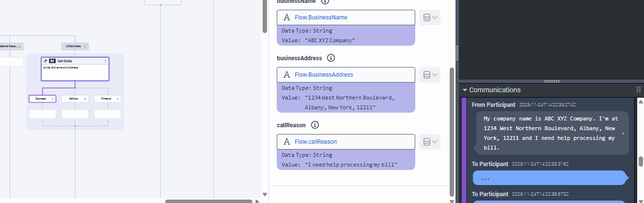Click the callReason info icon
The width and height of the screenshot is (644, 203).
(314, 125)
